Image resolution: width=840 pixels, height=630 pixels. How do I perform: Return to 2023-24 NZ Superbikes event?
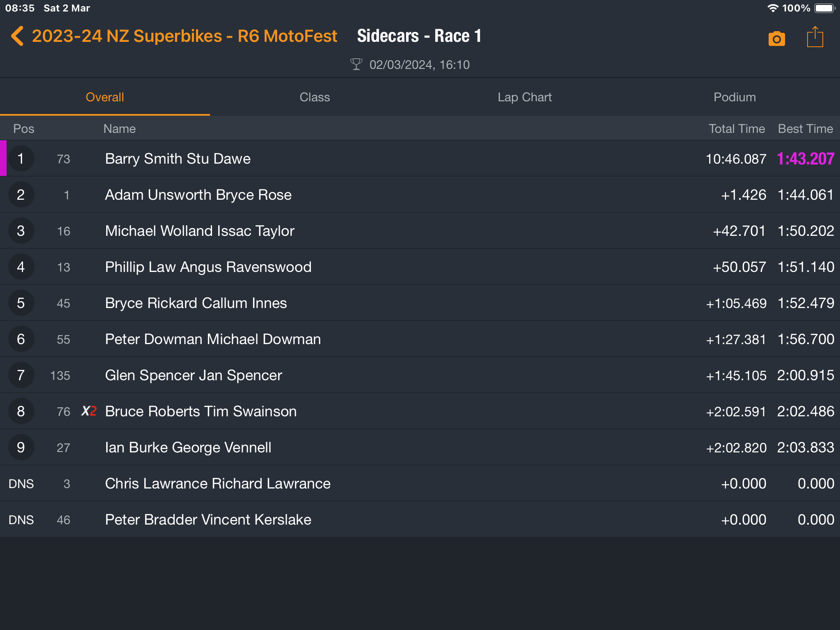click(184, 36)
